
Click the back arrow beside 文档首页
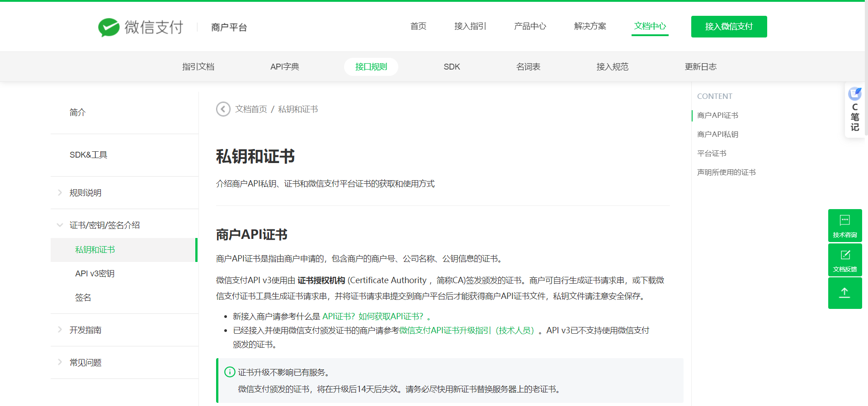(223, 109)
